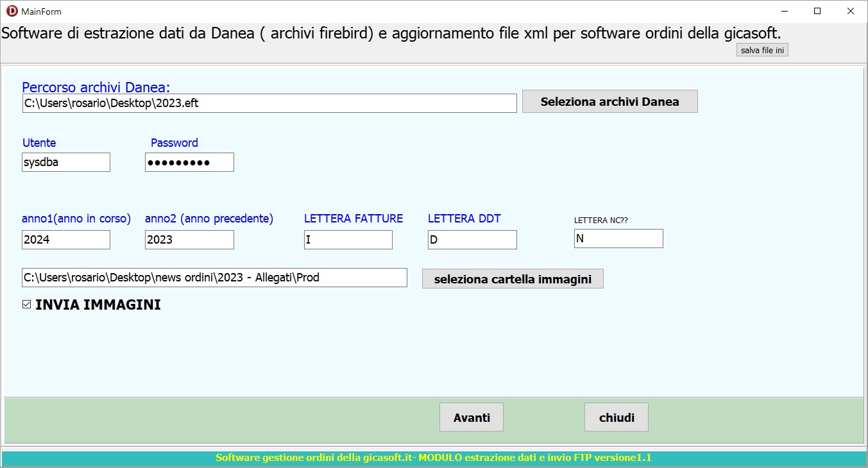Click the images folder path field

214,278
